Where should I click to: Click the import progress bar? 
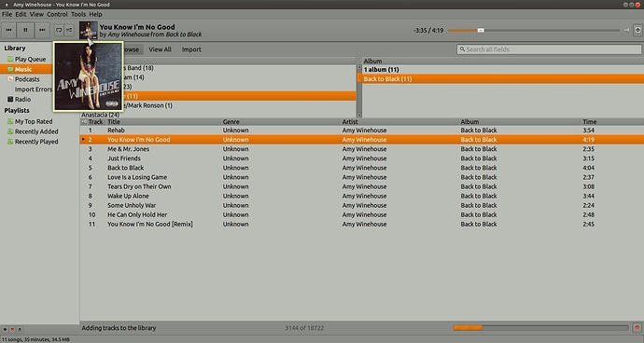click(x=540, y=327)
